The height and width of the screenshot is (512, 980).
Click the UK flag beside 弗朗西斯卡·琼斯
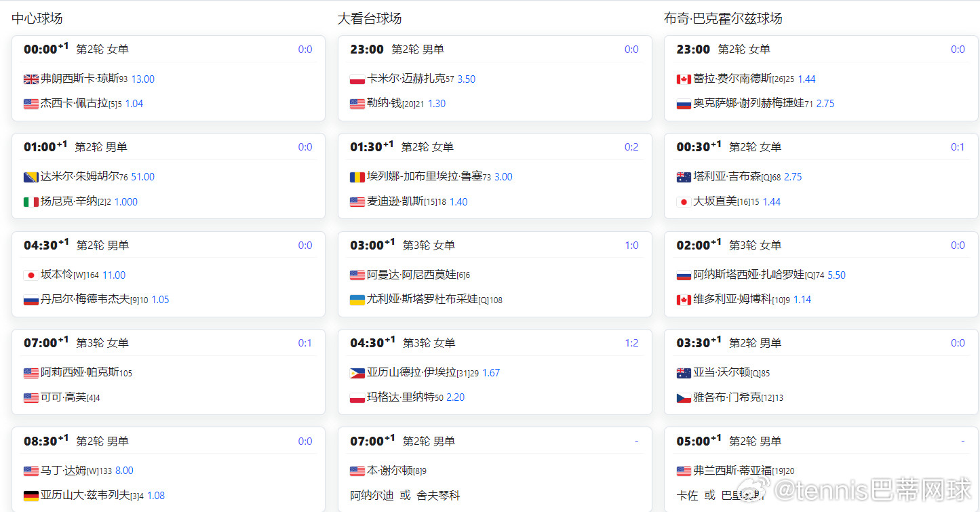pos(31,79)
